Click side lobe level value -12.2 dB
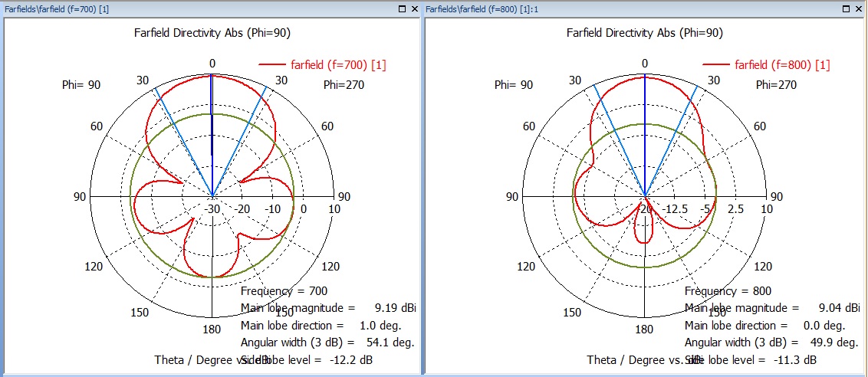 click(351, 360)
